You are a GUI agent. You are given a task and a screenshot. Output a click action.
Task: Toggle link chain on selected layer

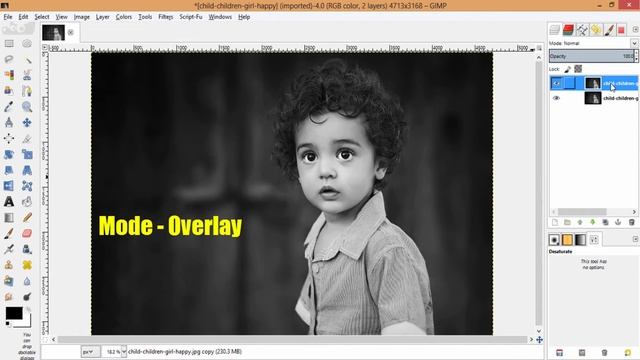tap(569, 83)
